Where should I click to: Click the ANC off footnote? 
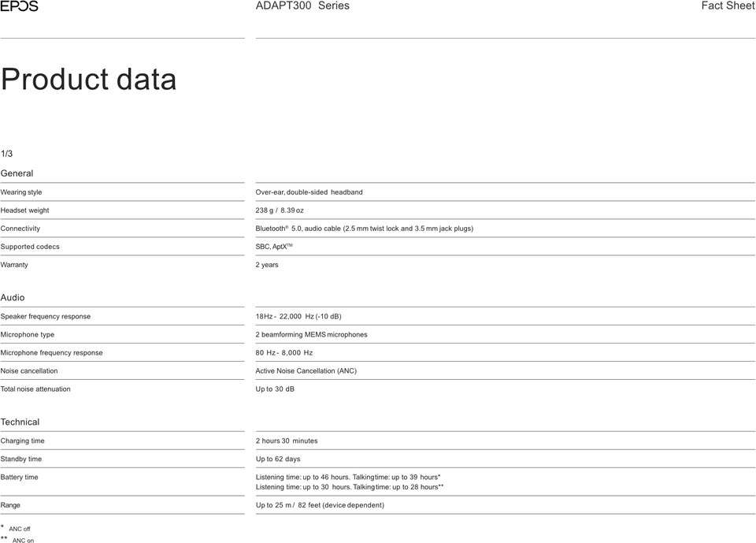[x=20, y=529]
